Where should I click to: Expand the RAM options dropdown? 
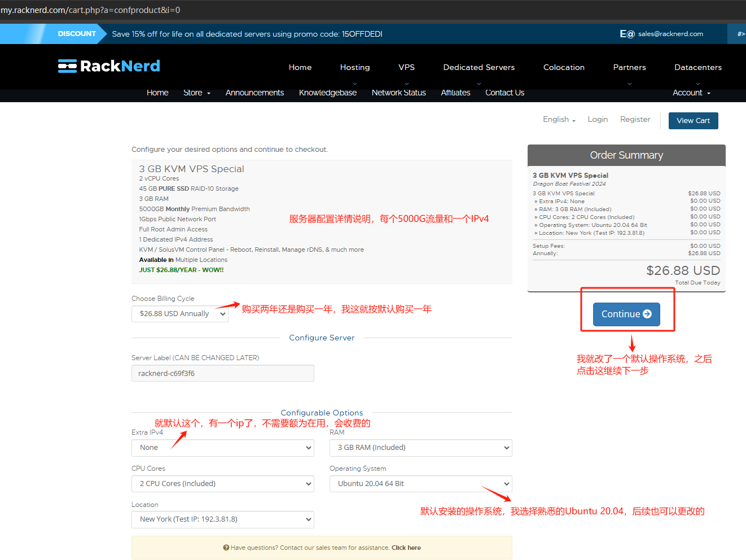(x=421, y=448)
